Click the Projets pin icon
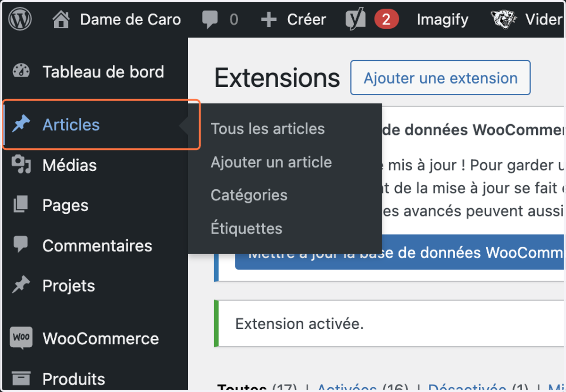This screenshot has height=392, width=566. 21,285
